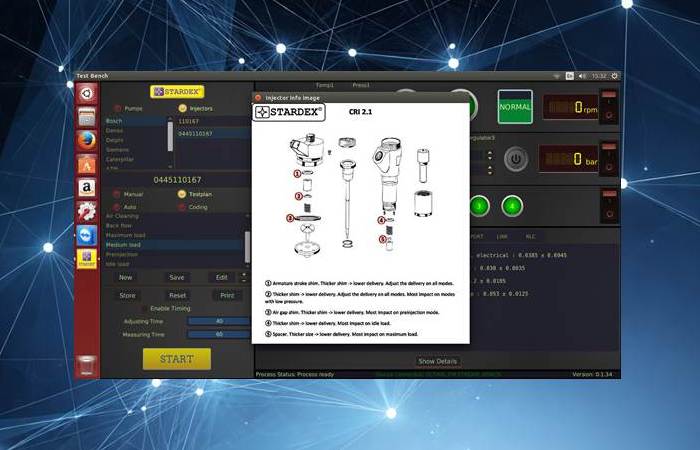Select Medium load test in list
Screen dimensions: 700x450
127,244
